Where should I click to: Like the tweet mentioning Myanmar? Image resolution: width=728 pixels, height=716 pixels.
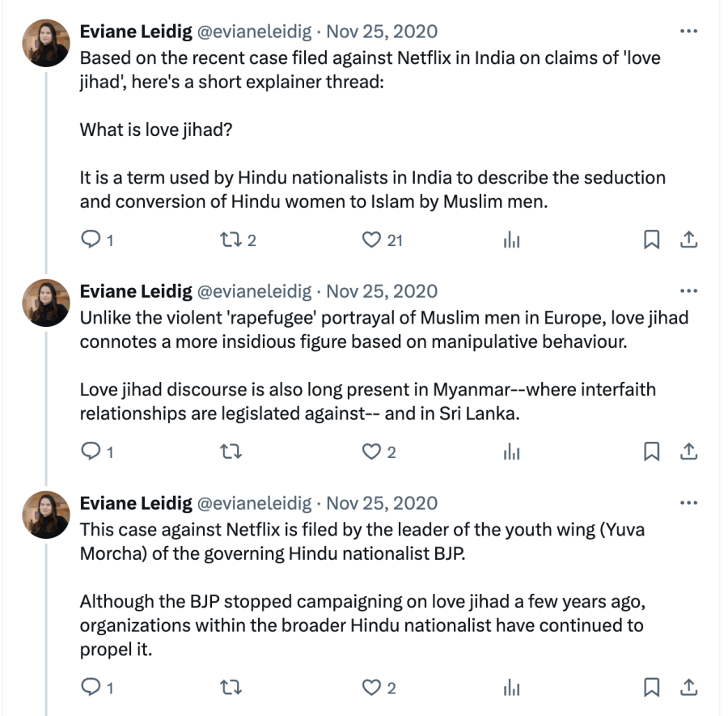371,452
